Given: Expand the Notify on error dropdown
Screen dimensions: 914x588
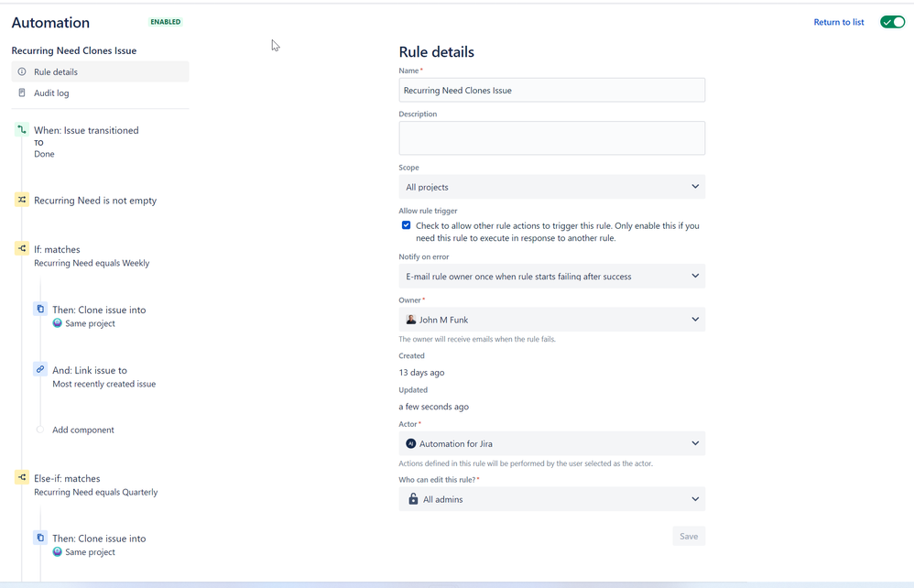Looking at the screenshot, I should pyautogui.click(x=551, y=276).
